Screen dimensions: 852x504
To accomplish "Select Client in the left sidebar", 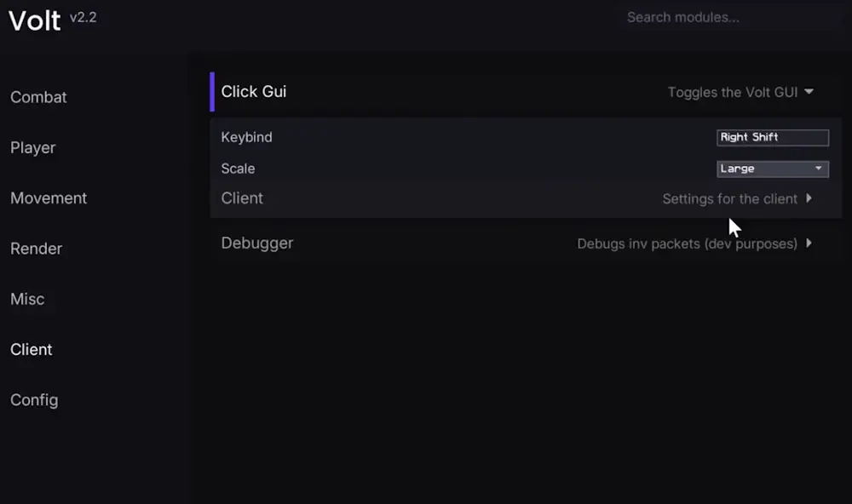I will pyautogui.click(x=32, y=349).
